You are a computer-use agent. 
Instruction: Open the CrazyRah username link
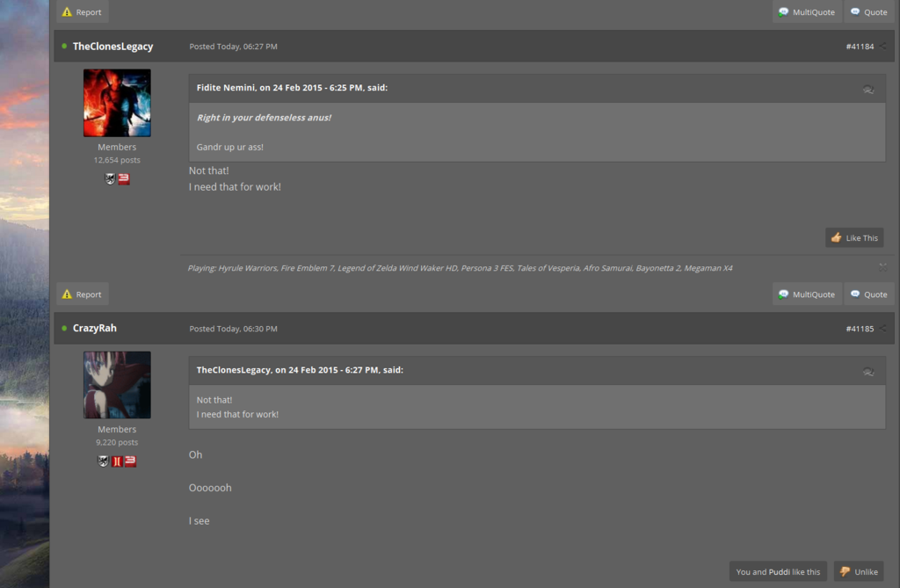coord(94,328)
